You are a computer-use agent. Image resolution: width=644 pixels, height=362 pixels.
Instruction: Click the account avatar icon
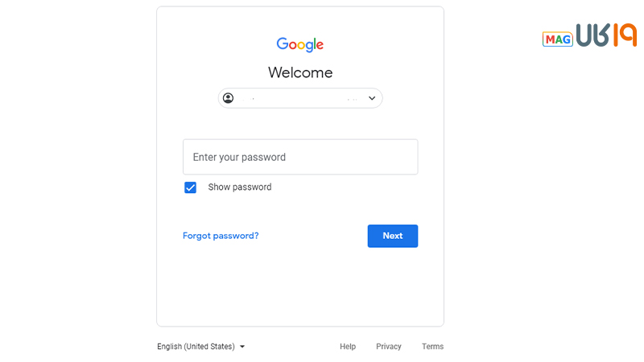point(229,98)
